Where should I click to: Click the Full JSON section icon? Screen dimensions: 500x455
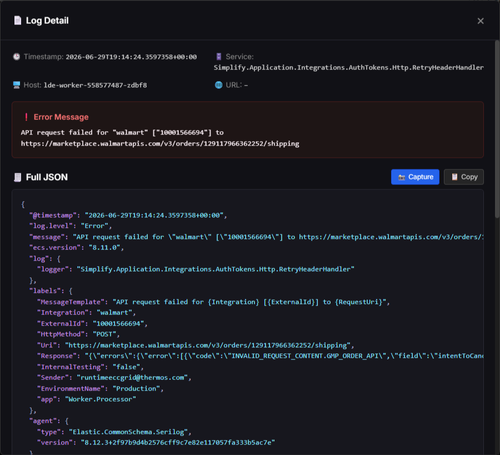(18, 177)
